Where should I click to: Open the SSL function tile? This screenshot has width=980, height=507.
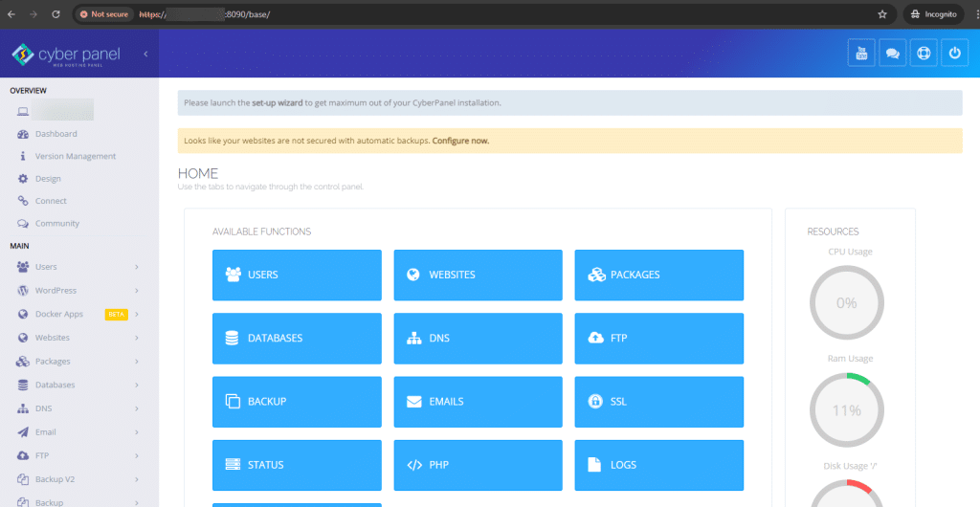point(658,402)
